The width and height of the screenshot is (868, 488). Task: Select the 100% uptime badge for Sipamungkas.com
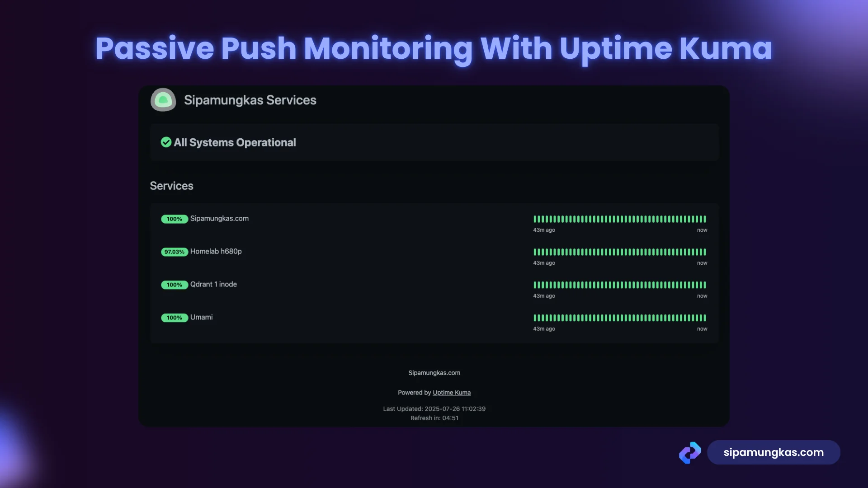pyautogui.click(x=175, y=219)
